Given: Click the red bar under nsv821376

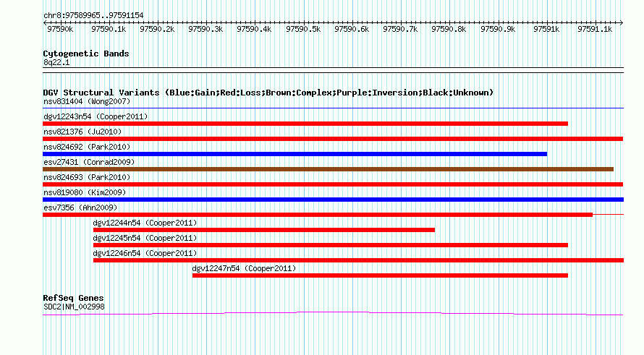Looking at the screenshot, I should (x=333, y=139).
